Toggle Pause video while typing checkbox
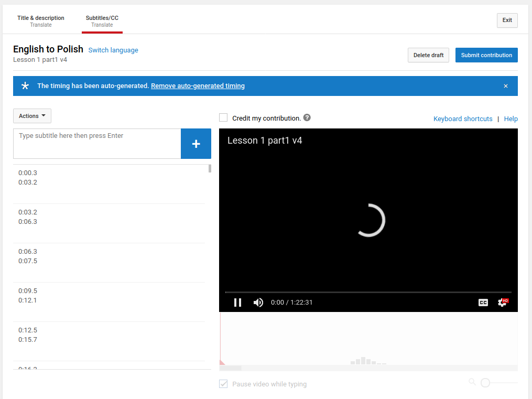Screen dimensions: 532x399 (223, 384)
